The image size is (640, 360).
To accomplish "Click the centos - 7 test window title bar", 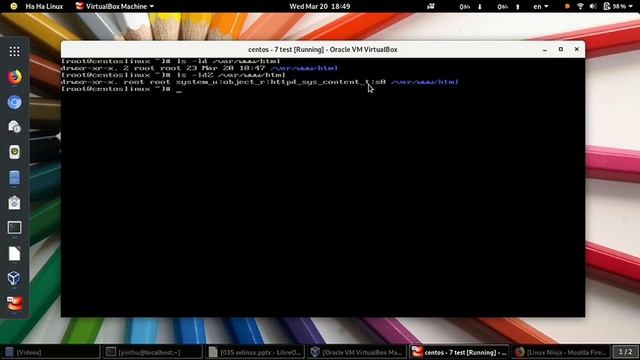I will click(322, 49).
